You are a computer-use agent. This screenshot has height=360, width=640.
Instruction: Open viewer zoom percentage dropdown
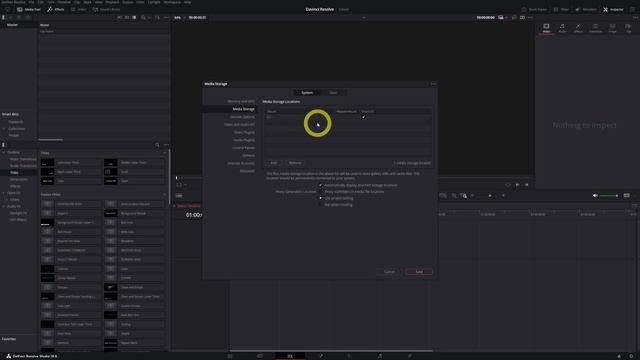(180, 18)
